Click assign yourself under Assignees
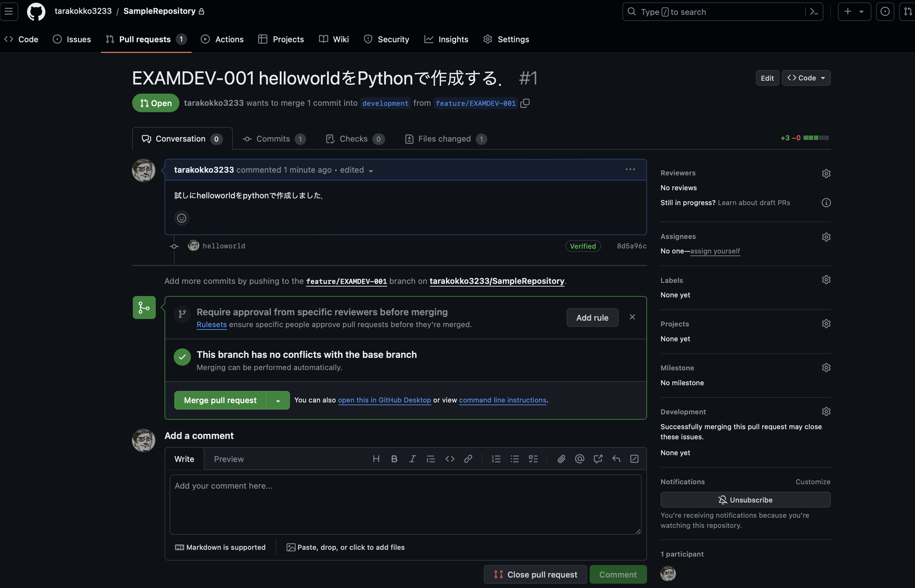915x588 pixels. 715,251
